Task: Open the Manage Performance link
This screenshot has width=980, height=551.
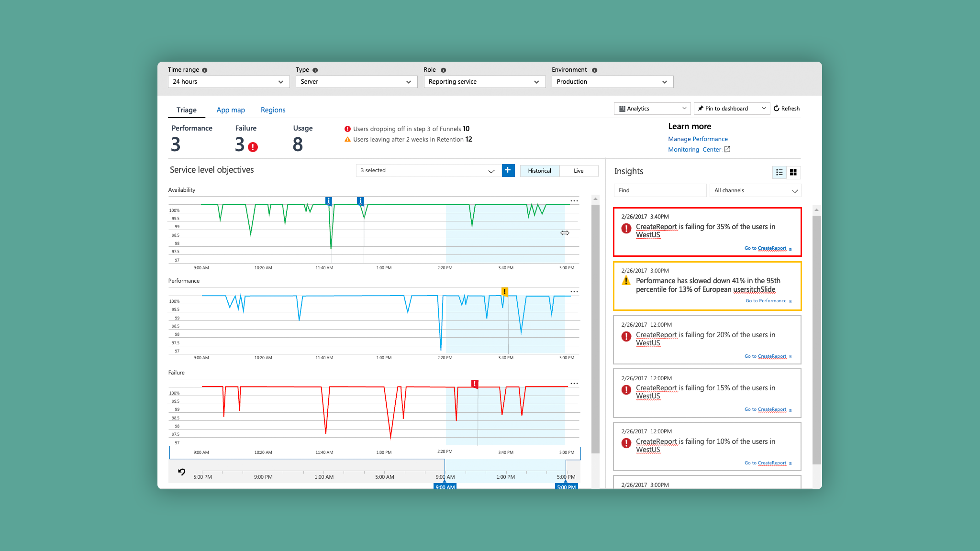Action: (x=698, y=139)
